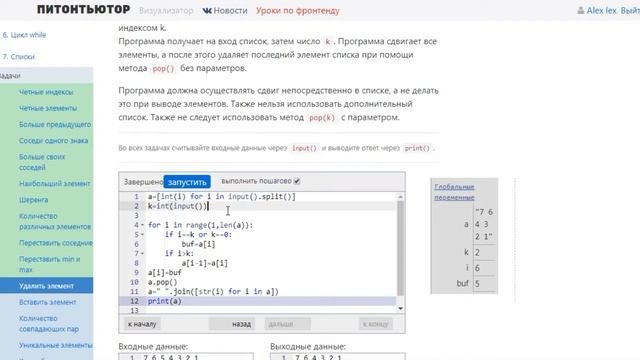Screen dimensions: 640x360
Task: Open lesson 6. Цикл while
Action: pyautogui.click(x=24, y=35)
